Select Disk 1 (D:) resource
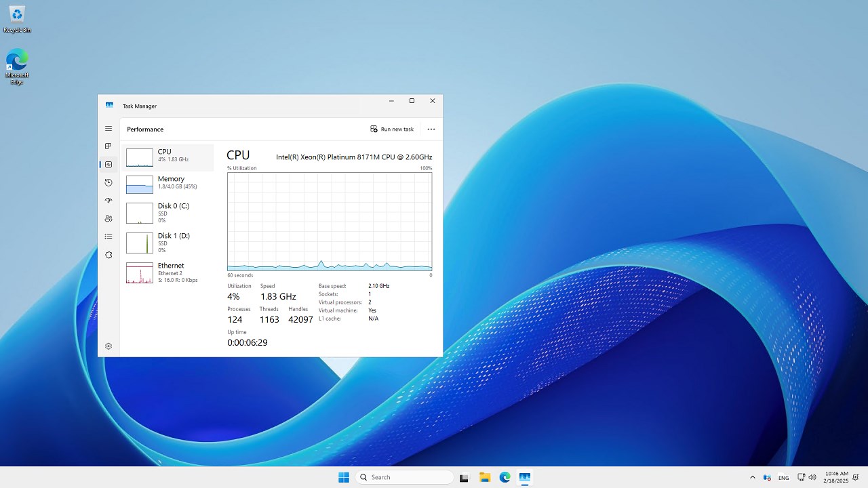Screen dimensions: 868x488 tap(167, 243)
